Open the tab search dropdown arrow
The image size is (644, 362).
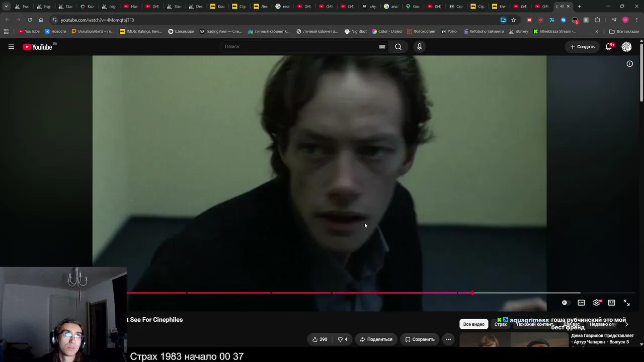coord(6,7)
